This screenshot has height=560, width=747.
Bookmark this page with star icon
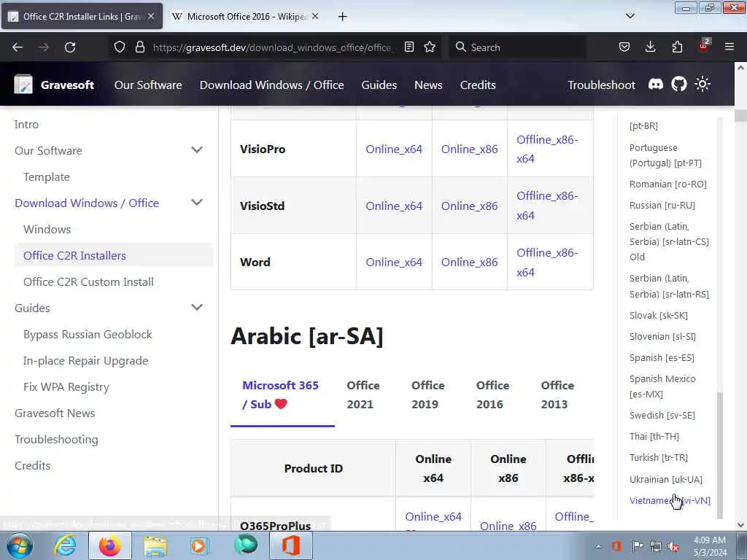[430, 47]
